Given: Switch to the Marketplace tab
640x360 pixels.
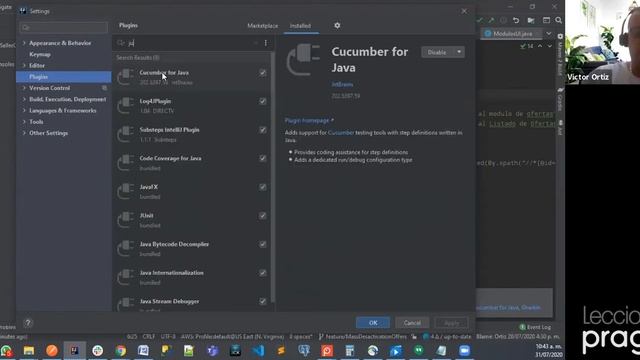Looking at the screenshot, I should pyautogui.click(x=262, y=26).
